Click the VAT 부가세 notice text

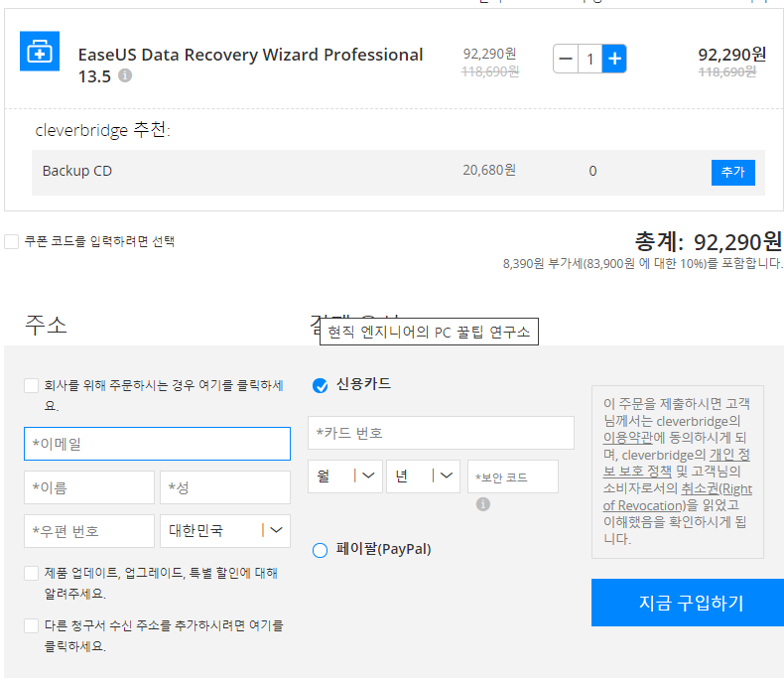click(642, 263)
